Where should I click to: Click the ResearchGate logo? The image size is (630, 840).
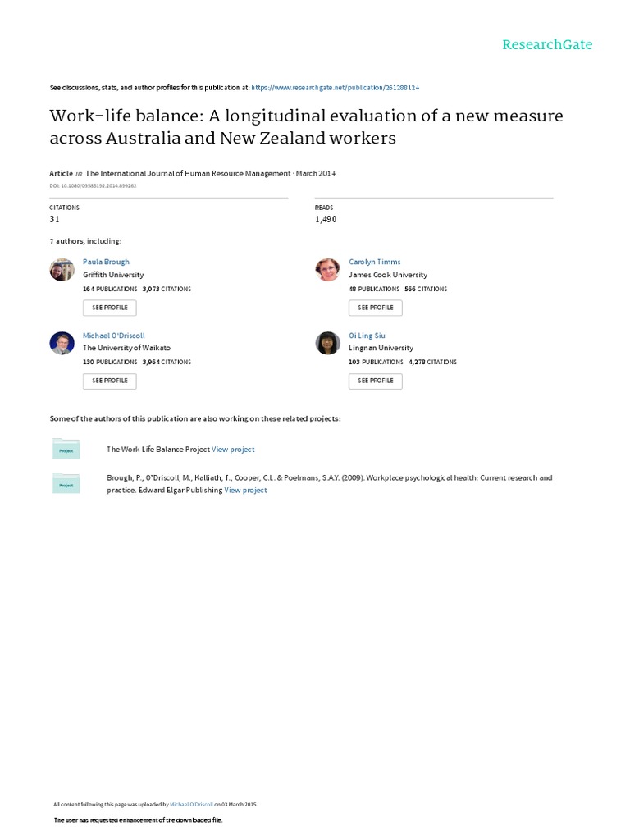pos(547,44)
